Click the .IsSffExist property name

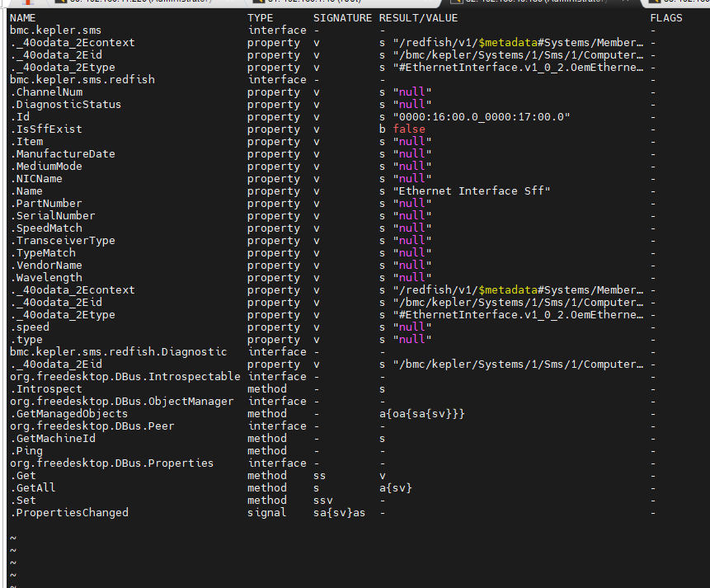[46, 129]
